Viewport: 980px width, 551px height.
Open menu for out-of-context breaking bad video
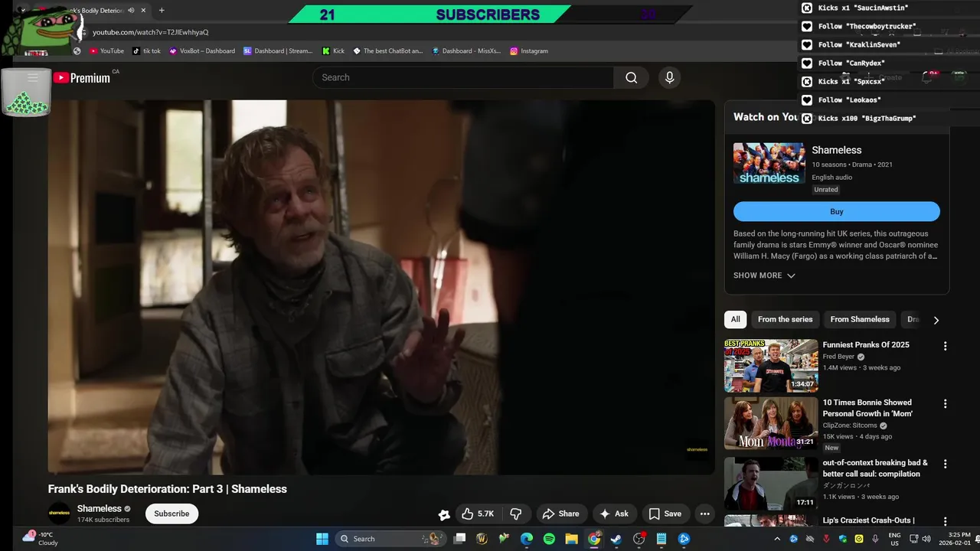pyautogui.click(x=945, y=464)
